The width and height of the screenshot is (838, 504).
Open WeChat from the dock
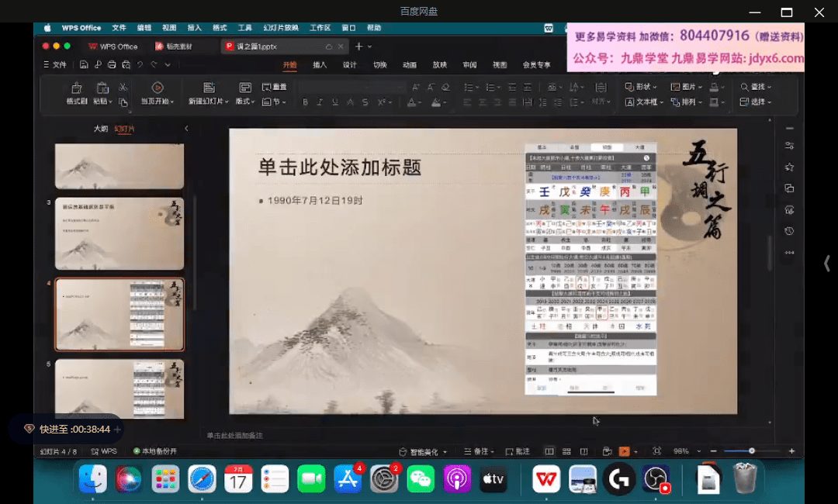click(x=421, y=479)
